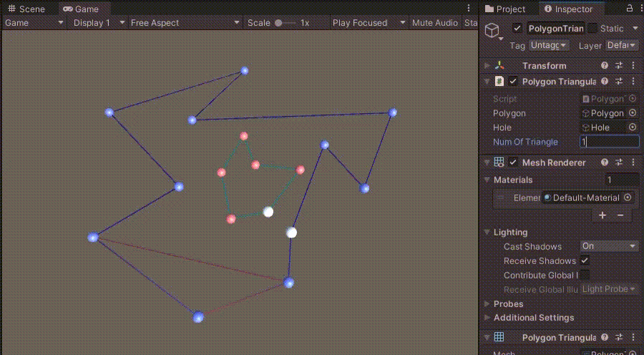
Task: Open the Transform presets icon
Action: tap(619, 65)
